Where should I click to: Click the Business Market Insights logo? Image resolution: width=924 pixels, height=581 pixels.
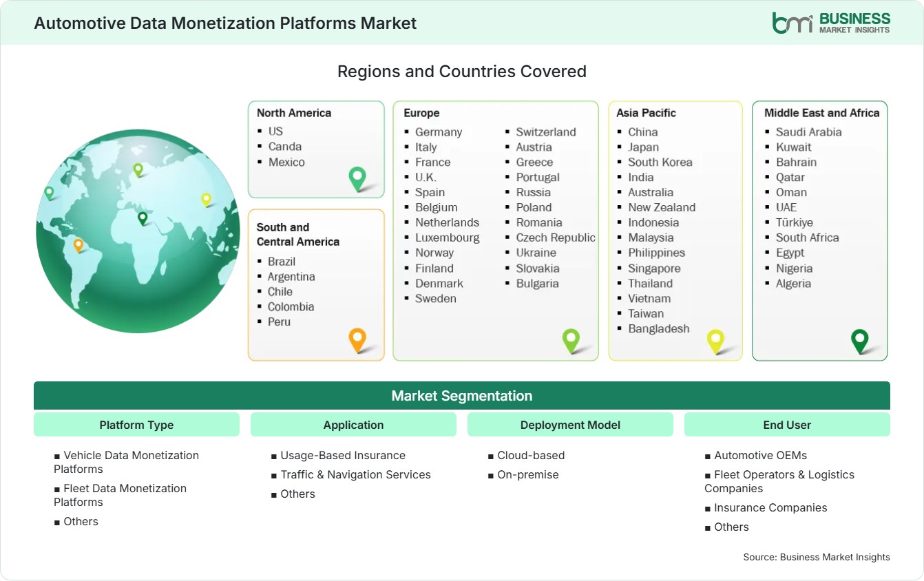(831, 23)
